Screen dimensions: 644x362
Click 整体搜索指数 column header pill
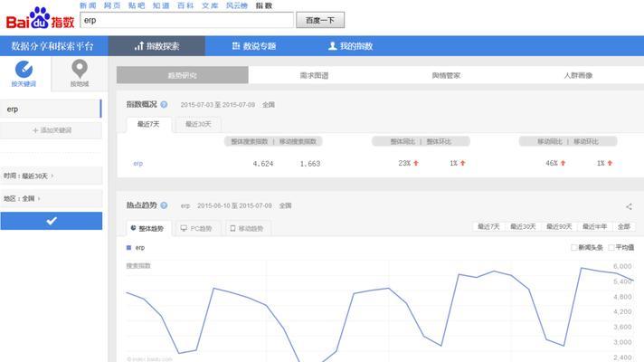click(x=250, y=141)
